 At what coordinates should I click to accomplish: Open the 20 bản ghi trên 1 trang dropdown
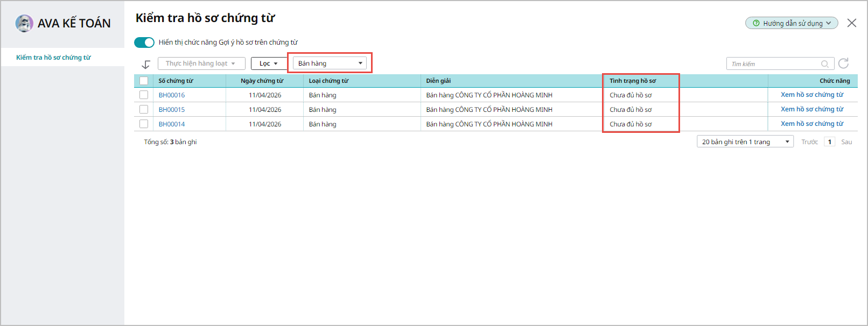745,141
